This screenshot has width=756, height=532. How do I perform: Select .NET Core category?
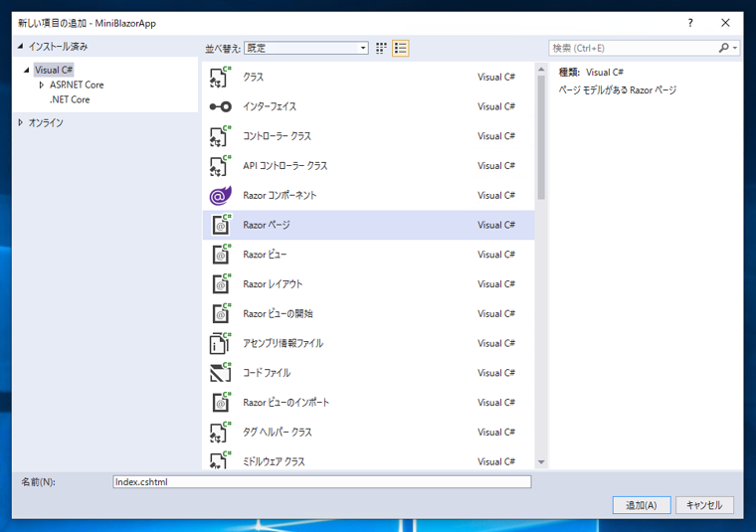tap(70, 99)
